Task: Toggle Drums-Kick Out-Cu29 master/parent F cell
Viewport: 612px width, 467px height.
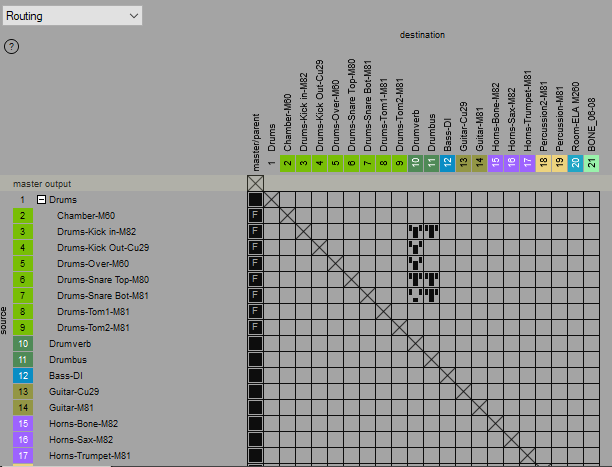Action: click(x=256, y=248)
